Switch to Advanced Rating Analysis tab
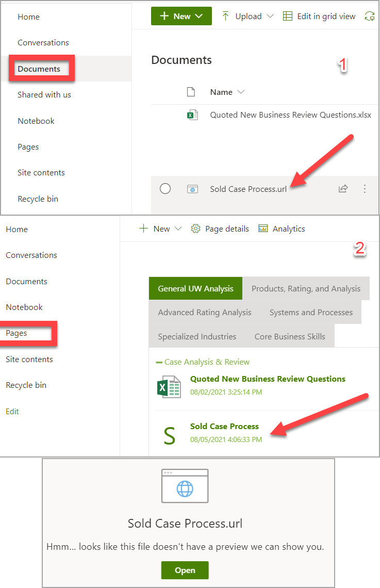The image size is (380, 588). (205, 313)
